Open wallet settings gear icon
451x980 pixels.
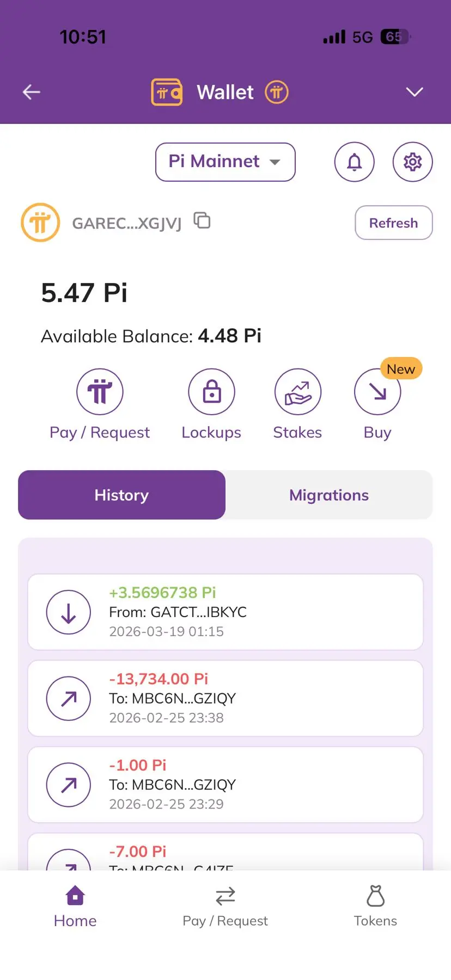click(412, 162)
